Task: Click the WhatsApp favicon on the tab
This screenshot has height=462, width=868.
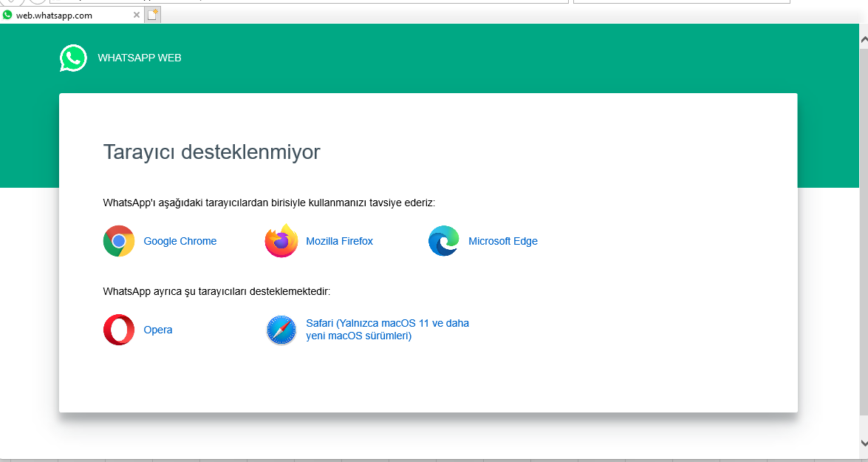Action: [7, 15]
